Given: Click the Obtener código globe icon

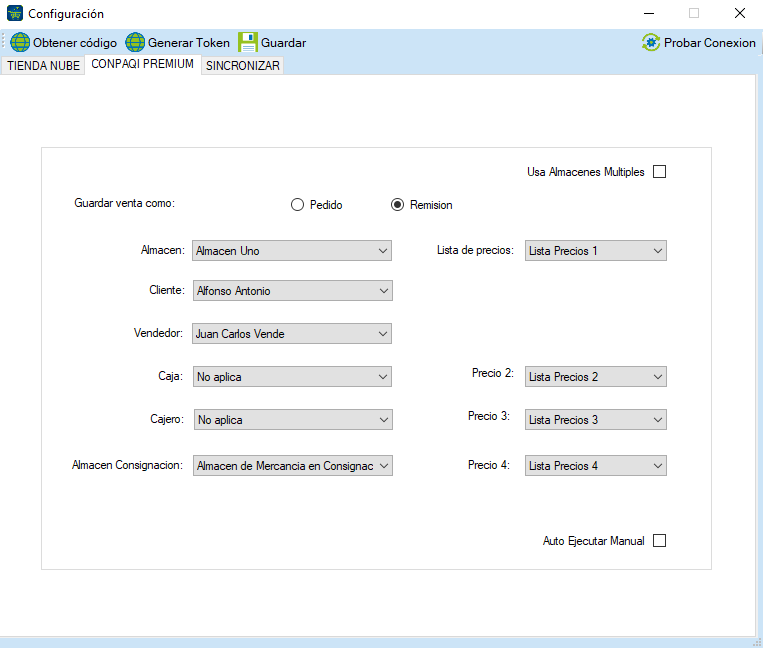Looking at the screenshot, I should 20,42.
